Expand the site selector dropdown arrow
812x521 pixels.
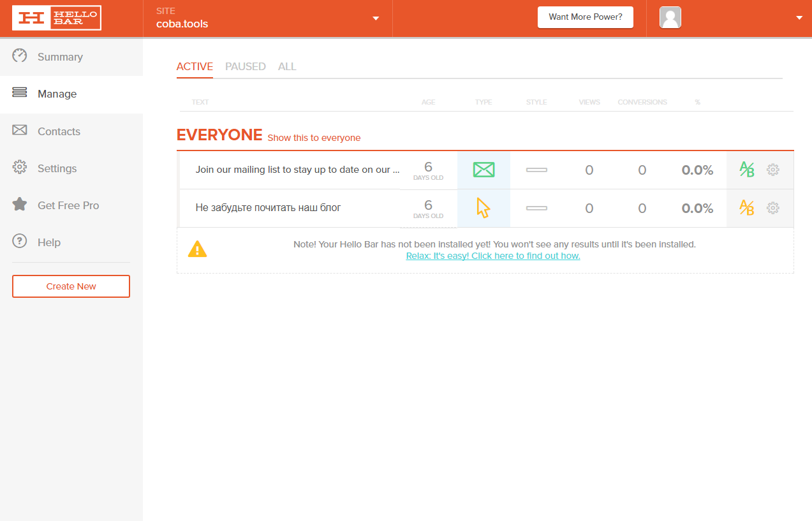(376, 18)
